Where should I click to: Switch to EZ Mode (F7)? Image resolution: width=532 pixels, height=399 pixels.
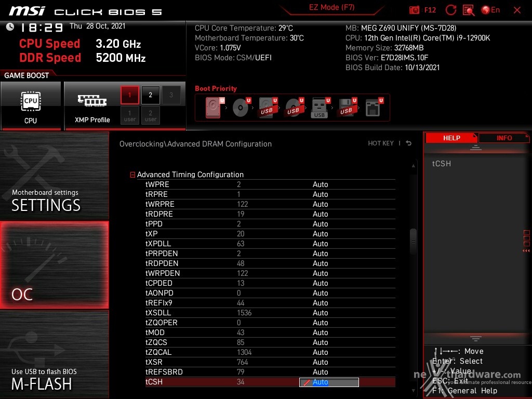point(331,7)
